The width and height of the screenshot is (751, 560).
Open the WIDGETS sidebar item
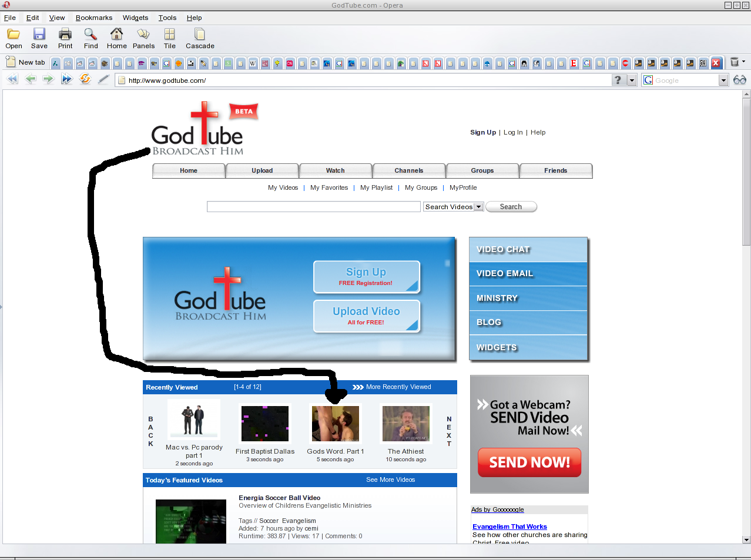tap(528, 348)
